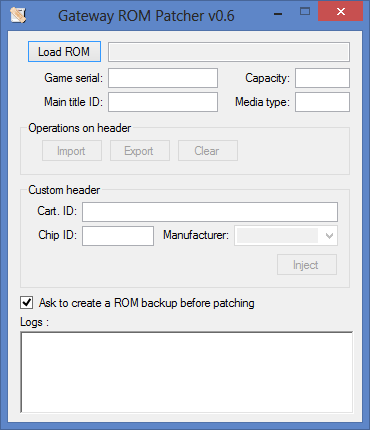The image size is (370, 430).
Task: Click the Capacity text box
Action: click(322, 78)
